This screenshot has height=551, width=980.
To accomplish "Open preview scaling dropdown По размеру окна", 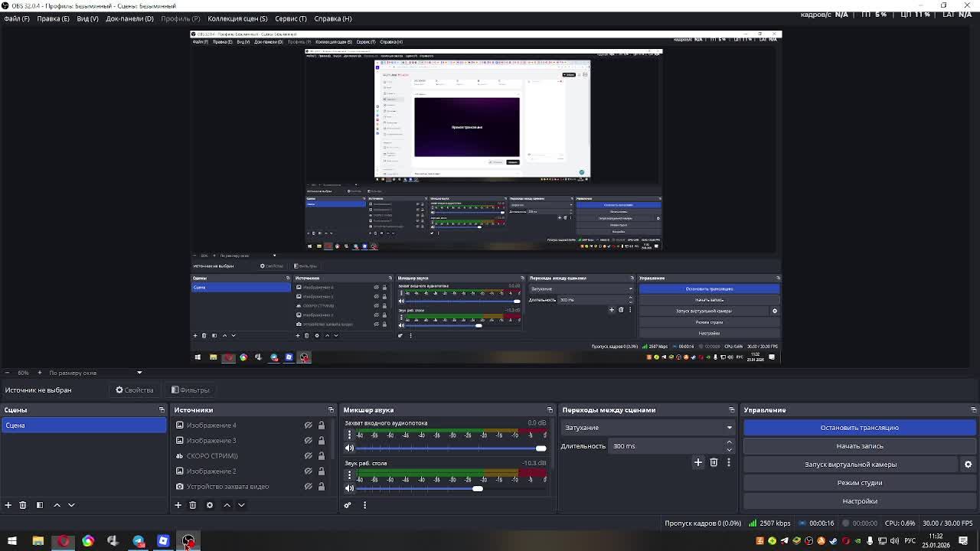I will click(x=96, y=373).
